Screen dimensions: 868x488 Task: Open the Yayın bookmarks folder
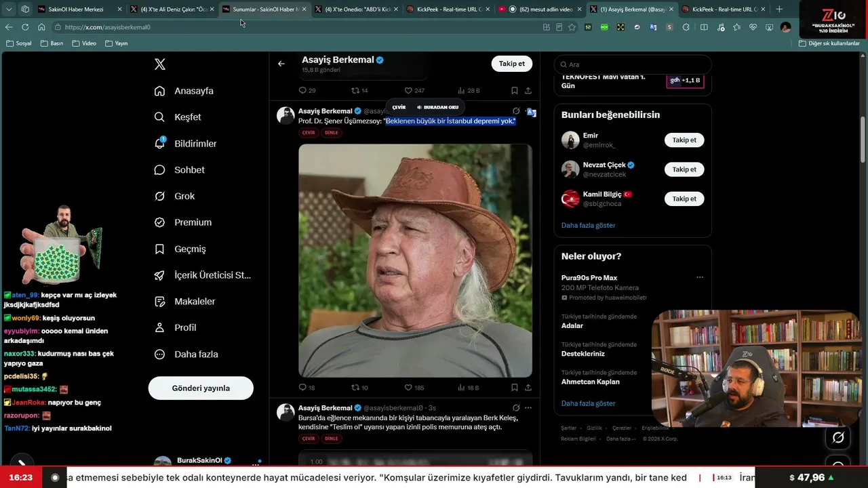(117, 43)
